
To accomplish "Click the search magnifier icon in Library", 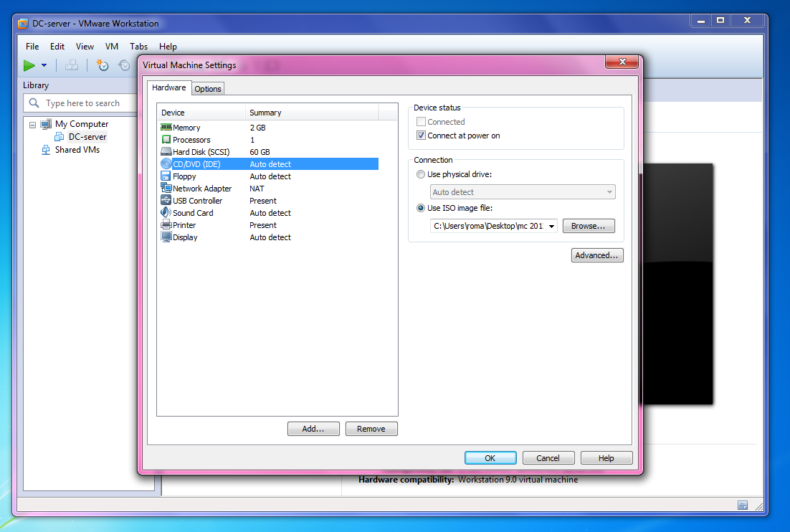I will pyautogui.click(x=34, y=103).
